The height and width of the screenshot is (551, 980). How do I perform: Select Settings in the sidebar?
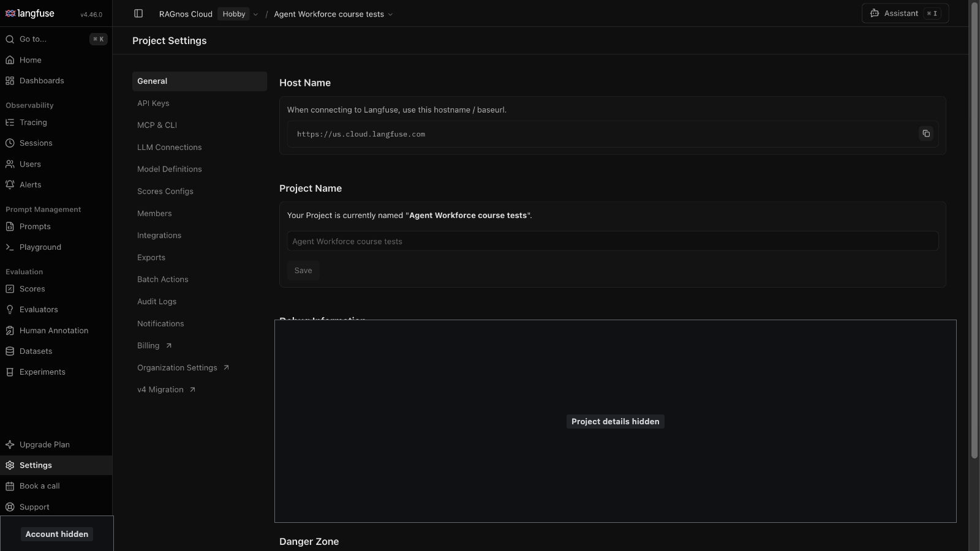[56, 465]
